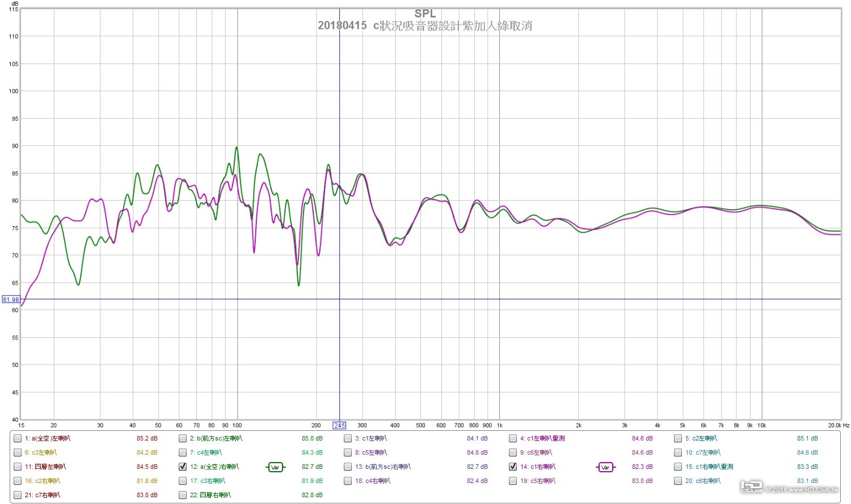Click the graph title starting with 20180415

click(x=425, y=26)
